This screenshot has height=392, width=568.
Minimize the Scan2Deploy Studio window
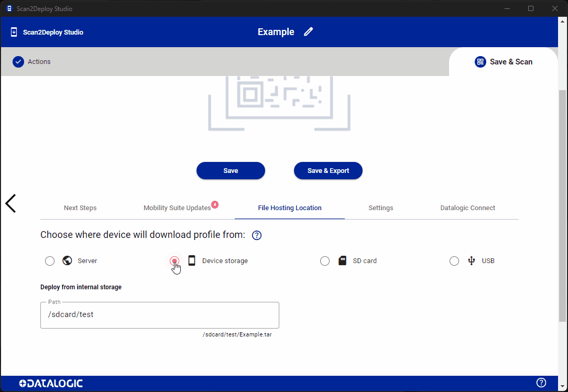point(507,8)
